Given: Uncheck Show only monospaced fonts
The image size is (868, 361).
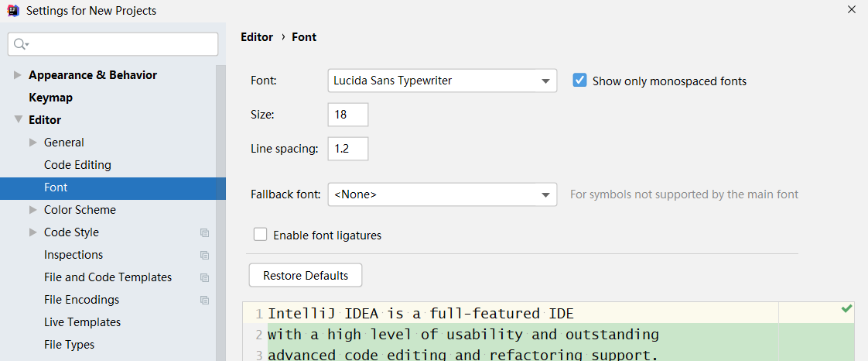Looking at the screenshot, I should point(579,80).
